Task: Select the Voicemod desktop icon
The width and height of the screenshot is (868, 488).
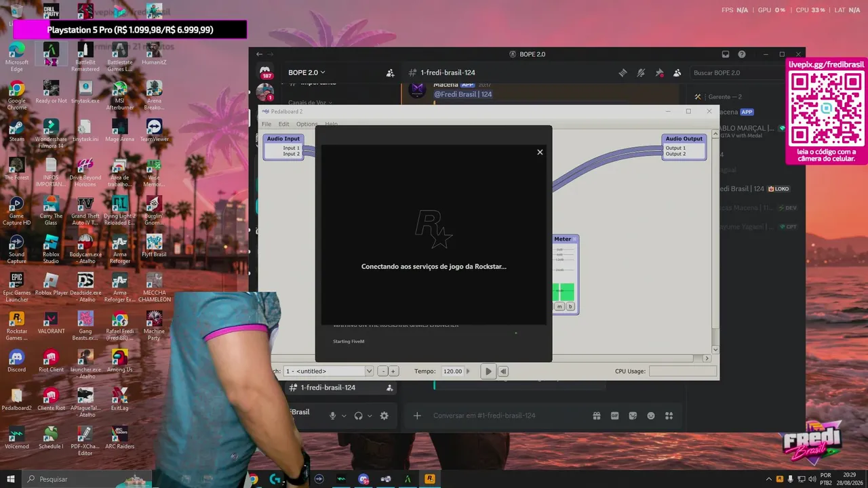Action: coord(16,438)
